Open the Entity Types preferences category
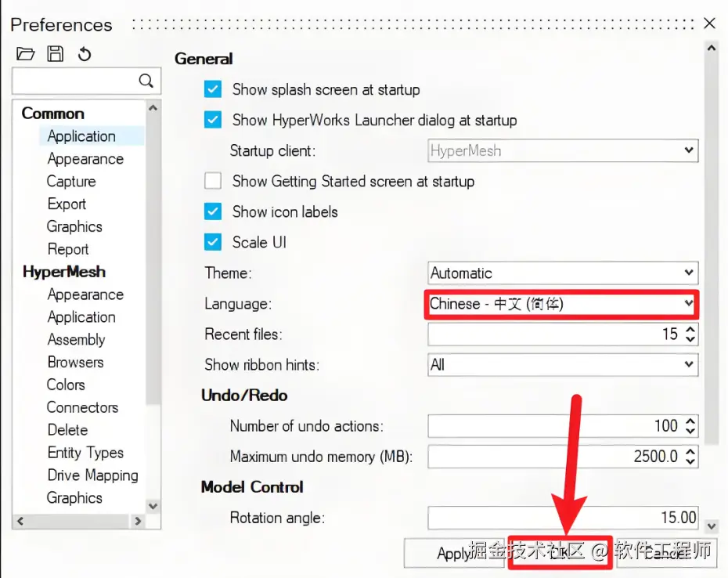Screen dimensions: 728x578 (x=85, y=453)
